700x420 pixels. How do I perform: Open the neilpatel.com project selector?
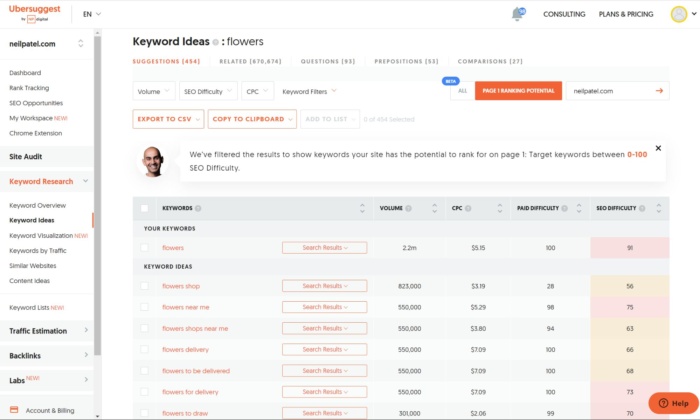tap(46, 44)
